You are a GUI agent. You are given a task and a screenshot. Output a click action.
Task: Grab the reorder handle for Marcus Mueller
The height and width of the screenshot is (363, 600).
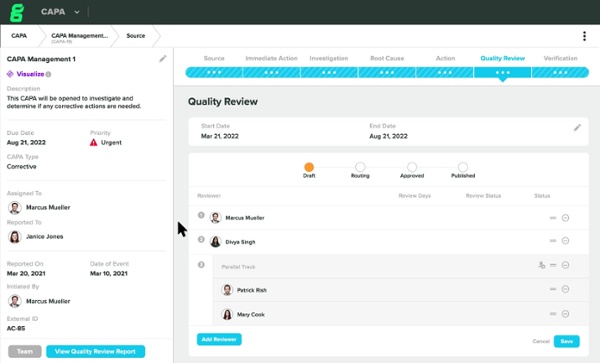click(553, 218)
